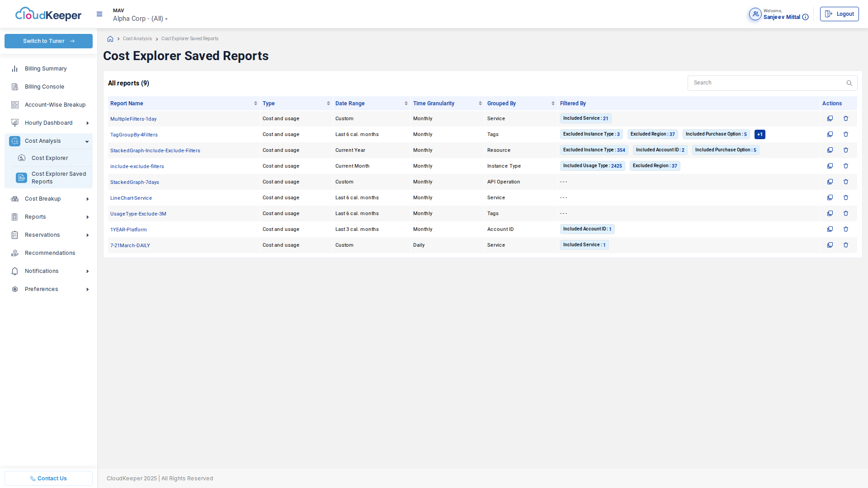
Task: Click the home breadcrumb icon
Action: pos(110,39)
